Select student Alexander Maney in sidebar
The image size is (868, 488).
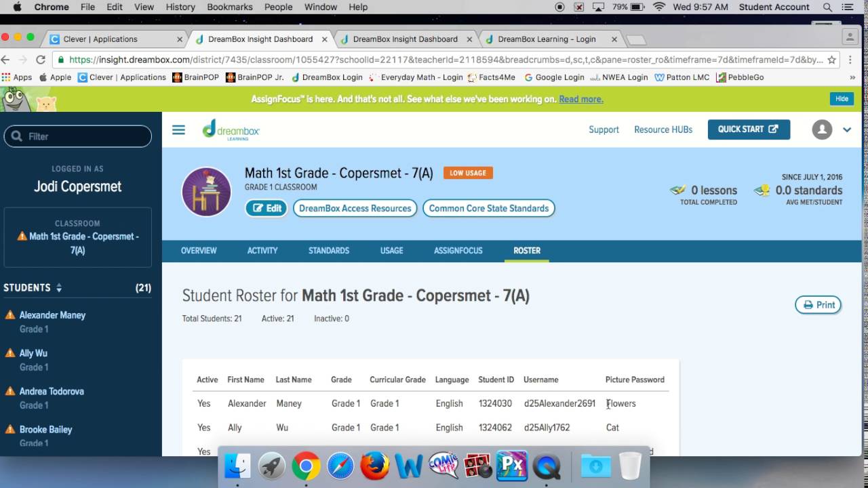point(52,315)
